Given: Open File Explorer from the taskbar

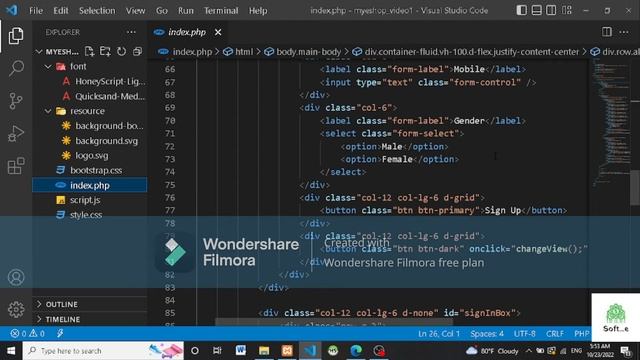Looking at the screenshot, I should 264,351.
